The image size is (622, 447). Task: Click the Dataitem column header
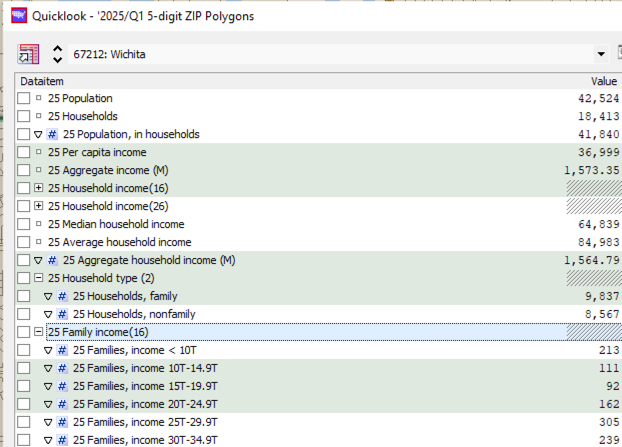[x=40, y=80]
